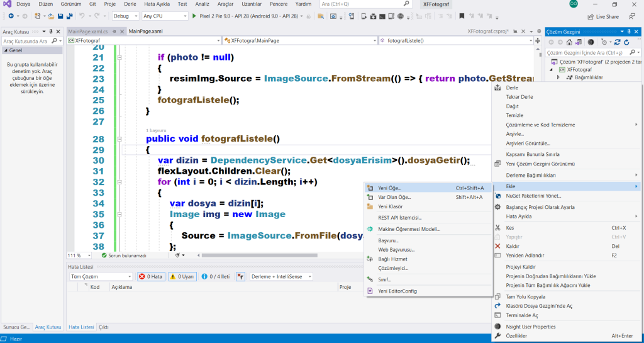
Task: Select Yeni Öğe... in the Ekle submenu
Action: tap(390, 188)
